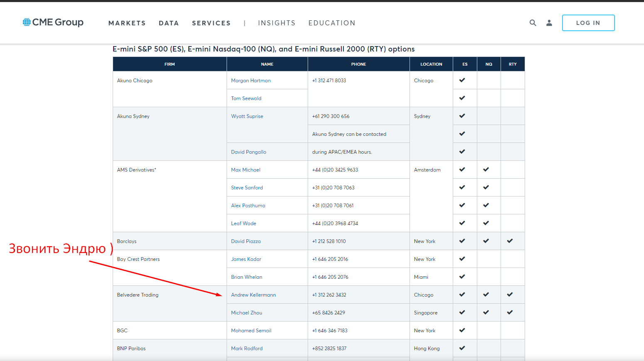Open the DATA menu
This screenshot has width=644, height=361.
click(x=169, y=23)
